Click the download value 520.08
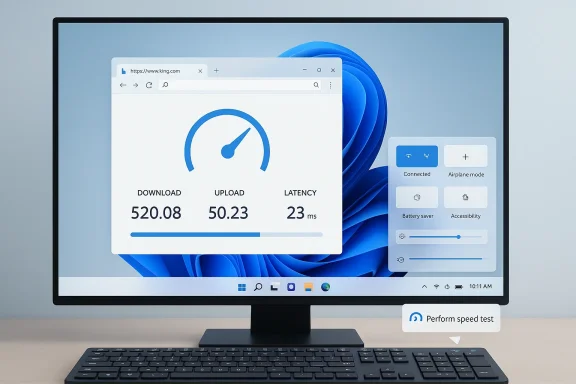This screenshot has height=384, width=576. pyautogui.click(x=156, y=213)
